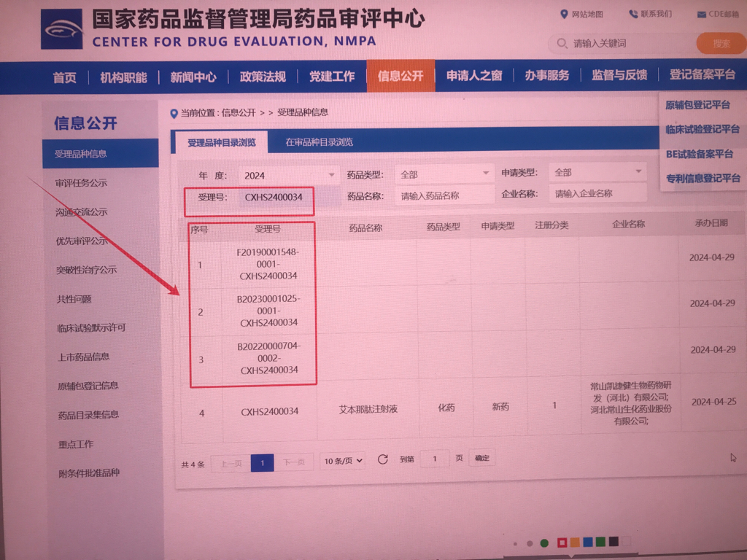Open the 登记备案平台 menu item

coord(703,74)
